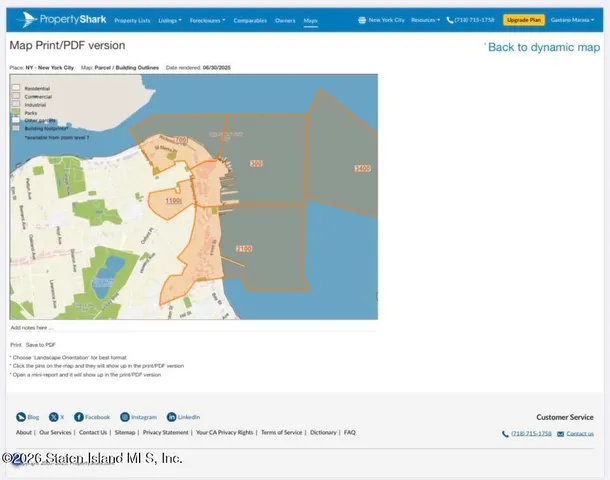The height and width of the screenshot is (480, 610).
Task: Open the Instagram icon link
Action: pos(125,416)
